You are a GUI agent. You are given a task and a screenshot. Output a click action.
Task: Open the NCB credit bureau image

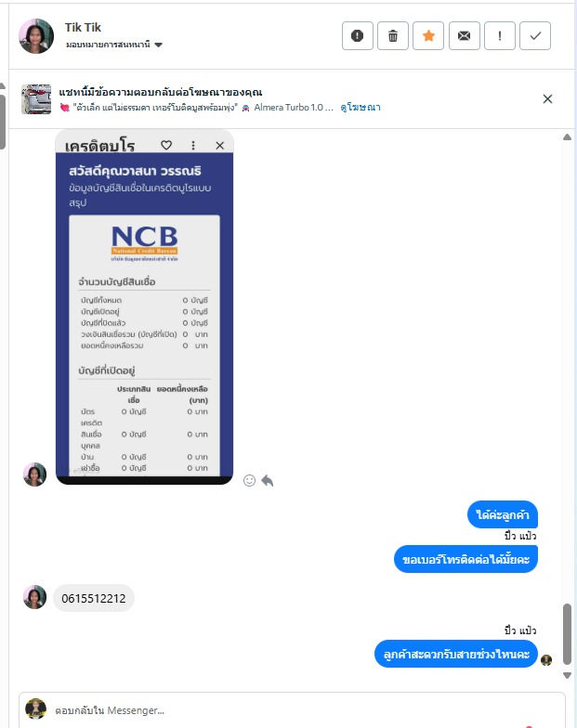(145, 307)
